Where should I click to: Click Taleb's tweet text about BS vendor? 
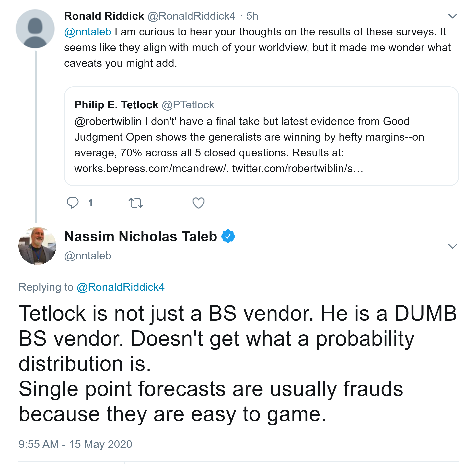[x=219, y=363]
